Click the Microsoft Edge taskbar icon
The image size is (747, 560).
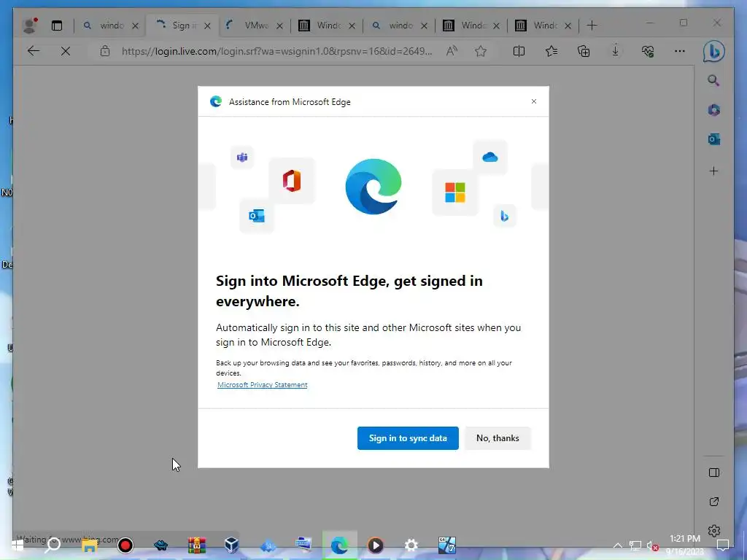coord(339,545)
